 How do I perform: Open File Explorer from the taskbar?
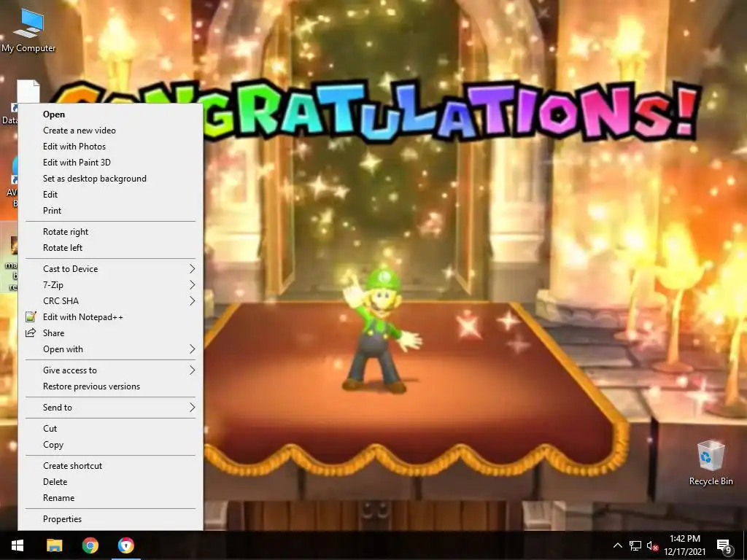tap(54, 545)
